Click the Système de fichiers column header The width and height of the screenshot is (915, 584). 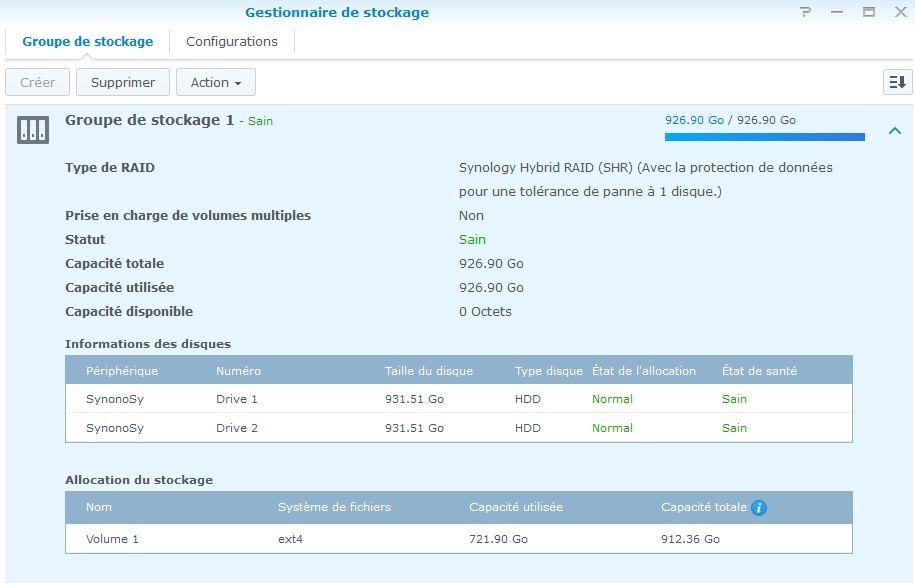tap(334, 507)
